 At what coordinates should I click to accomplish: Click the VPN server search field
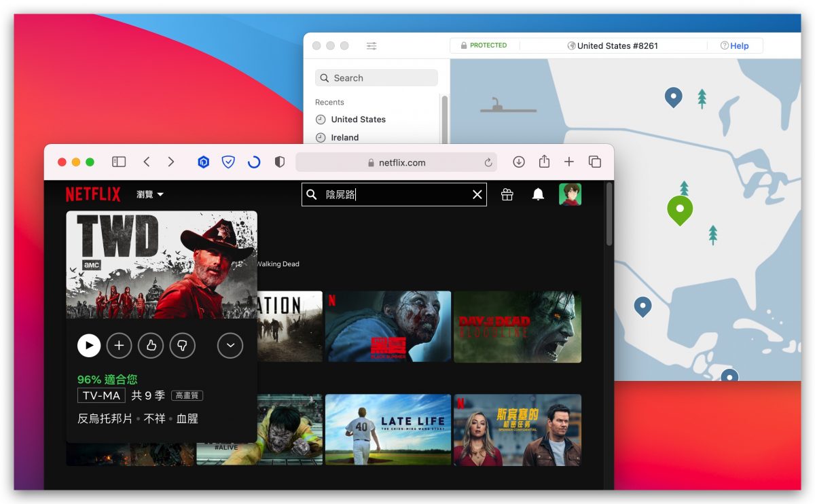[376, 78]
